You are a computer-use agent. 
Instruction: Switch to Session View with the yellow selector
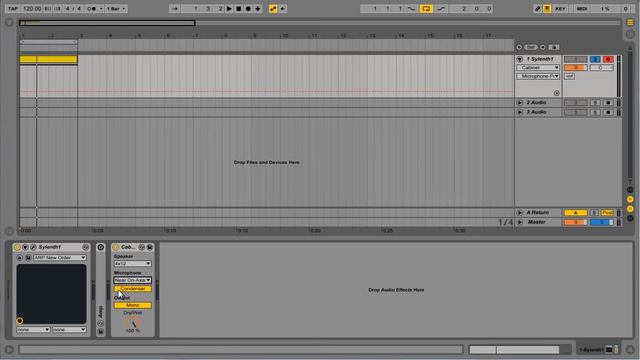630,23
